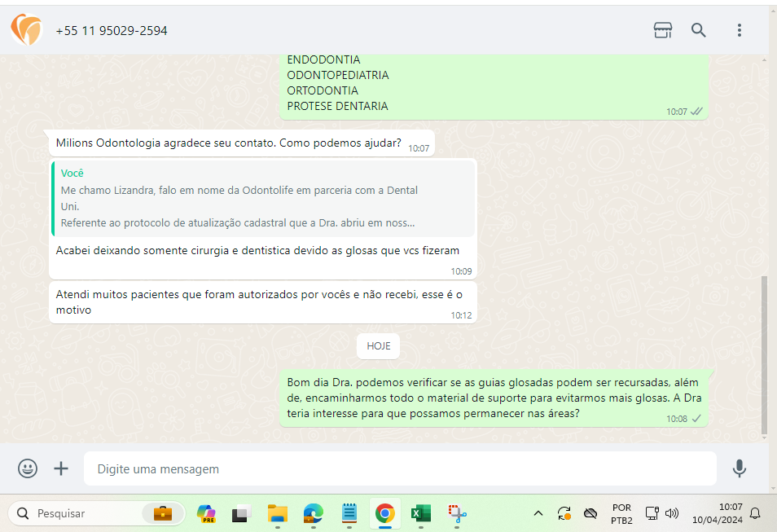Click the ENDODONTIA line
Viewport: 777px width, 532px height.
pyautogui.click(x=323, y=60)
